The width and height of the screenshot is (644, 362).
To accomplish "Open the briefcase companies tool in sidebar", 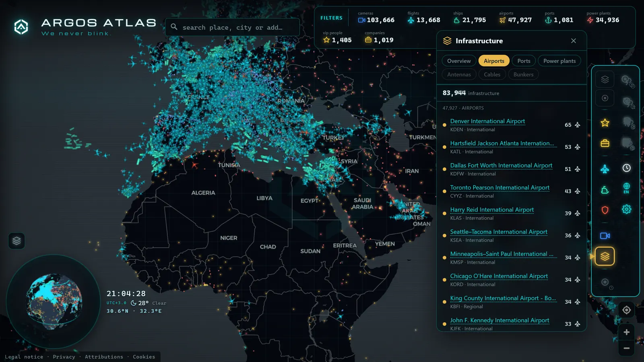I will (x=605, y=144).
